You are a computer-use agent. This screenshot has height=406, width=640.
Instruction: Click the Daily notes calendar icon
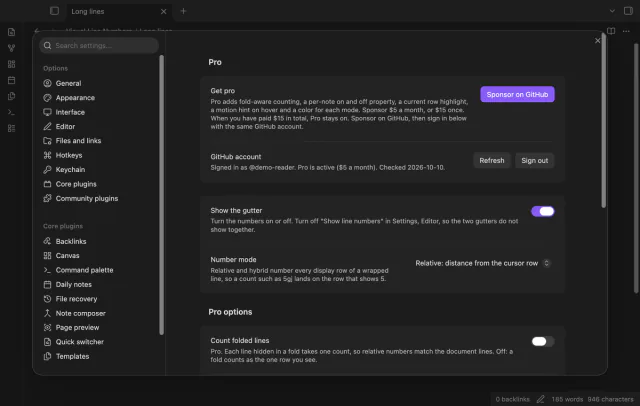click(47, 284)
